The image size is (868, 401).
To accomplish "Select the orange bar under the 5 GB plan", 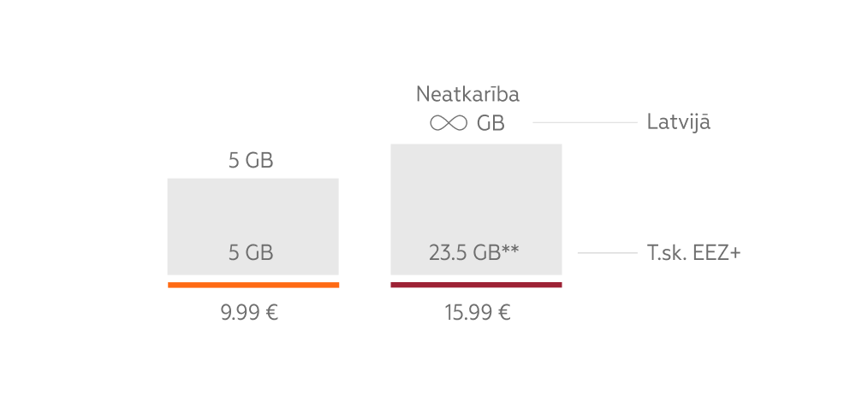I will coord(253,285).
